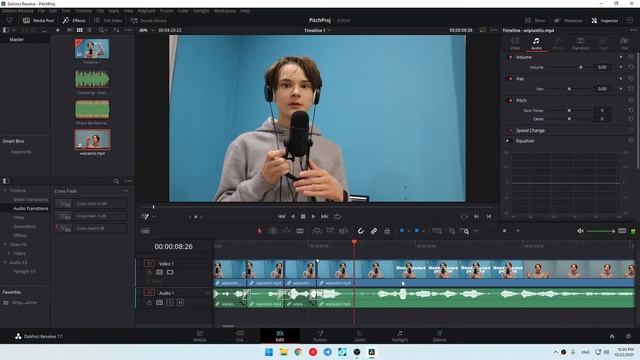640x360 pixels.
Task: Play the timeline forward
Action: tap(313, 216)
